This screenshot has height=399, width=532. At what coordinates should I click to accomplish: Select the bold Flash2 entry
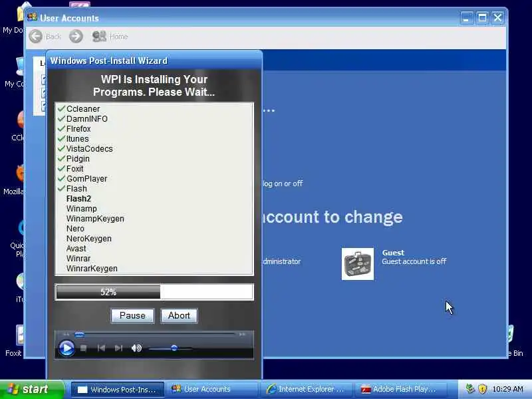pos(78,199)
